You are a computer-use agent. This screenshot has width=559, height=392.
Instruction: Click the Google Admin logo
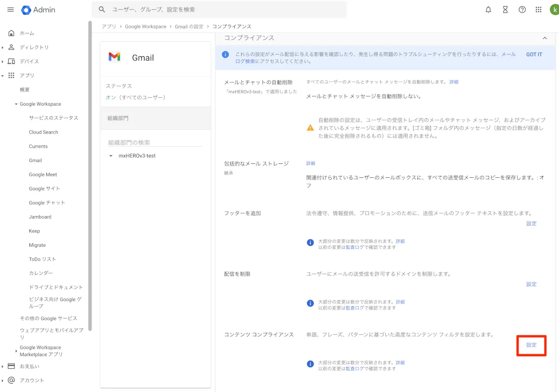(38, 9)
